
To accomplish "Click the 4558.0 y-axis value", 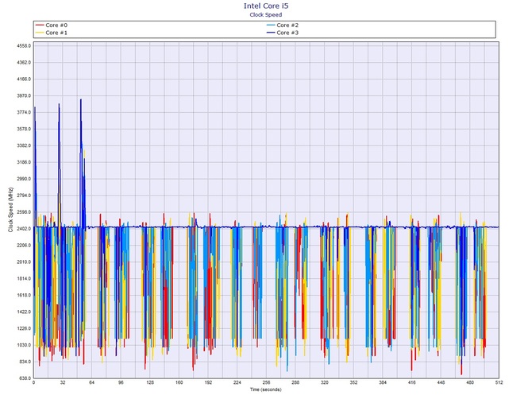I will [25, 46].
